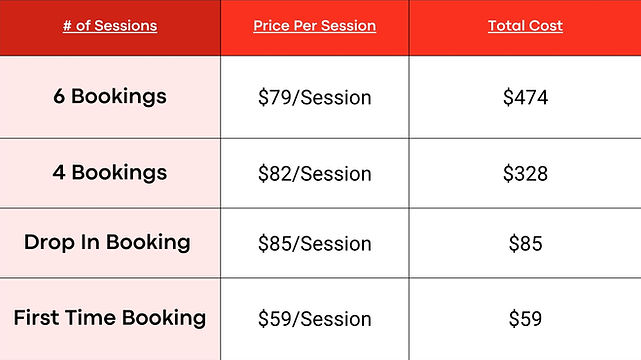
Task: Click the '4 Bookings' row label
Action: click(x=110, y=173)
